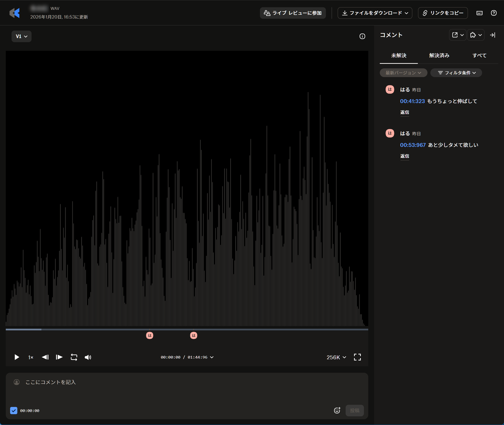This screenshot has width=504, height=425.
Task: Click the Frame.io logo icon
Action: point(14,13)
